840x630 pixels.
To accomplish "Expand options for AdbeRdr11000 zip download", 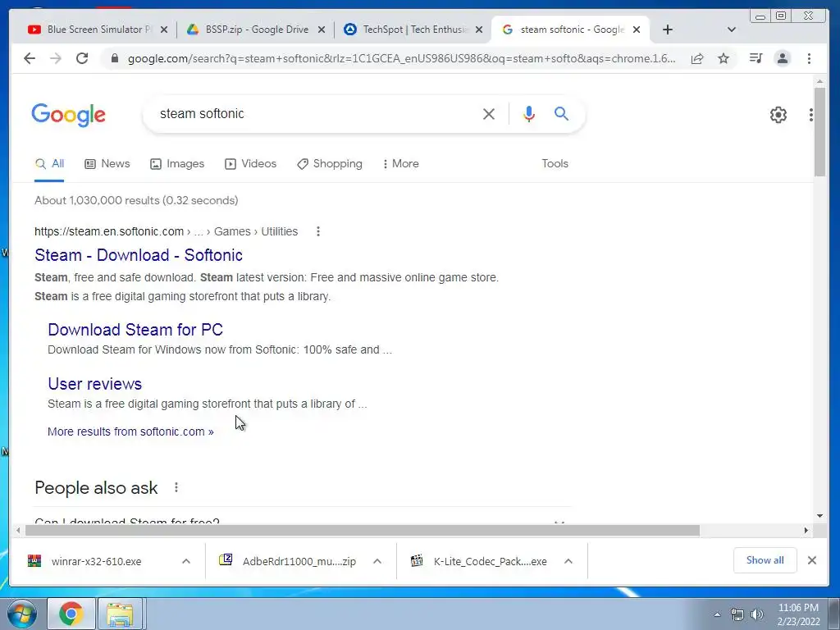I will pyautogui.click(x=377, y=561).
